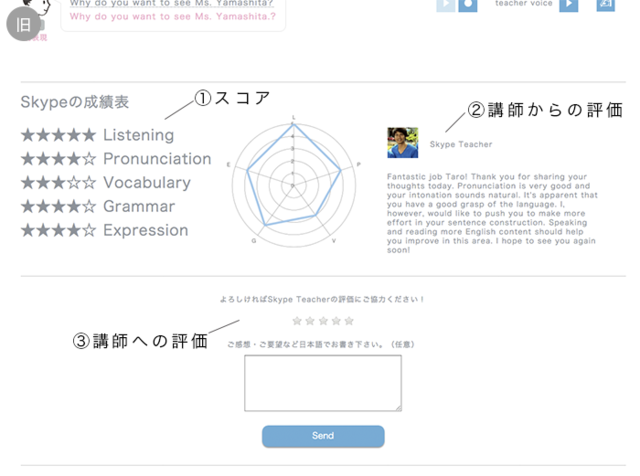
Task: Play the teacher voice audio
Action: (x=568, y=5)
